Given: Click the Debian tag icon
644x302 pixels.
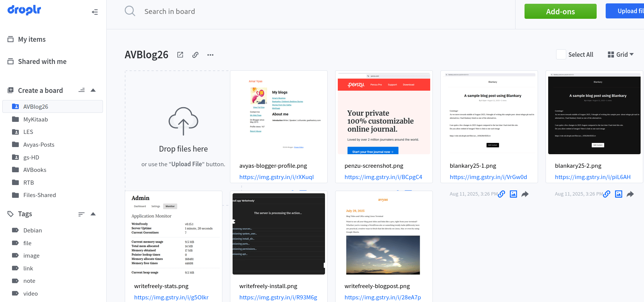Looking at the screenshot, I should [15, 230].
